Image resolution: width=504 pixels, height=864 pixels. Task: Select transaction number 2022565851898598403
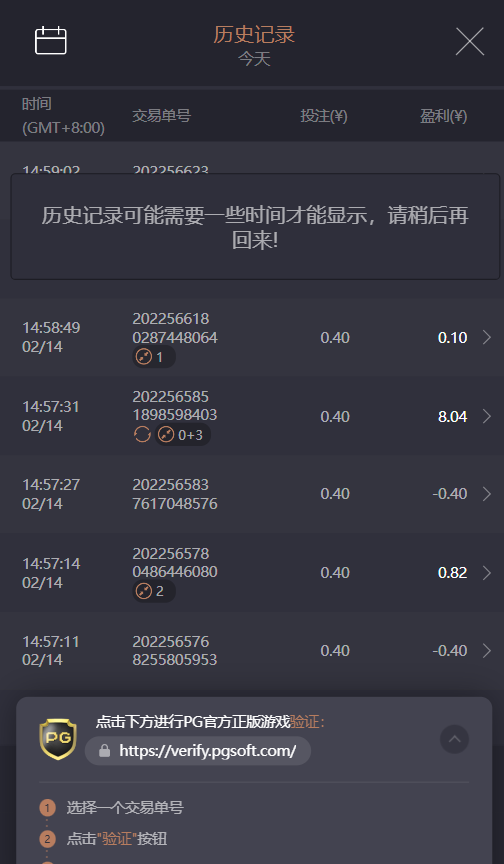175,406
